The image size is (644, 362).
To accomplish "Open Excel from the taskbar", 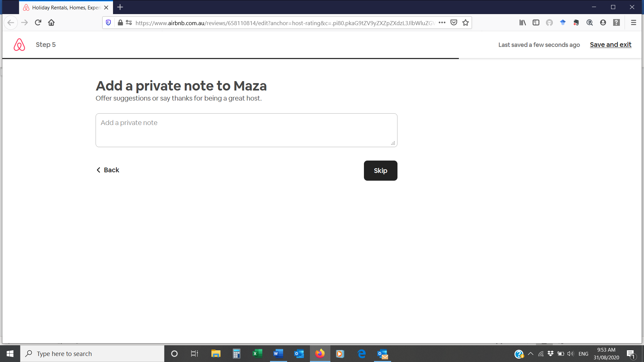I will click(x=257, y=354).
